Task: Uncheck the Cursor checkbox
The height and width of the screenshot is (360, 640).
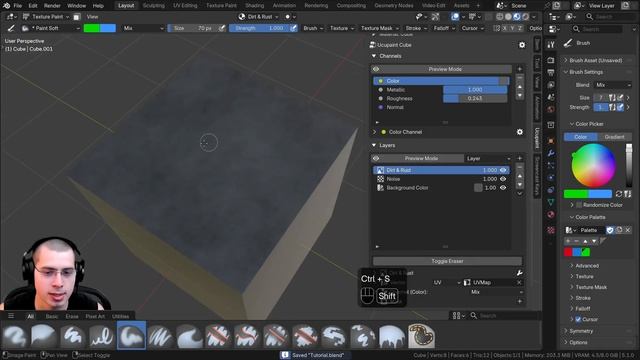Action: [x=578, y=319]
